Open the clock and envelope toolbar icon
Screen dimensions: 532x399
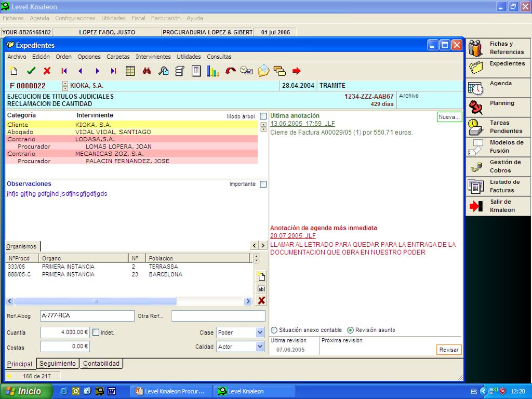[x=246, y=71]
